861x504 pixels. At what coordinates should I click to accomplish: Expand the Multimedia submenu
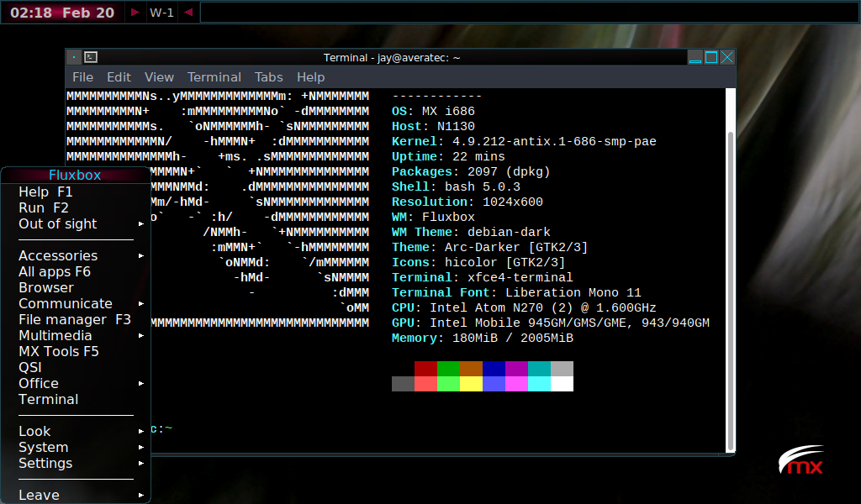click(x=76, y=335)
